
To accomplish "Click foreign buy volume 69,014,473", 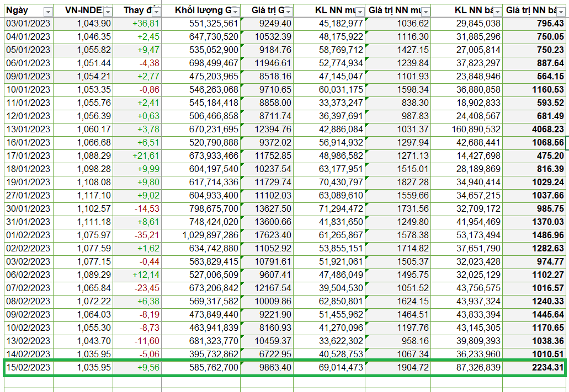I will (x=329, y=368).
